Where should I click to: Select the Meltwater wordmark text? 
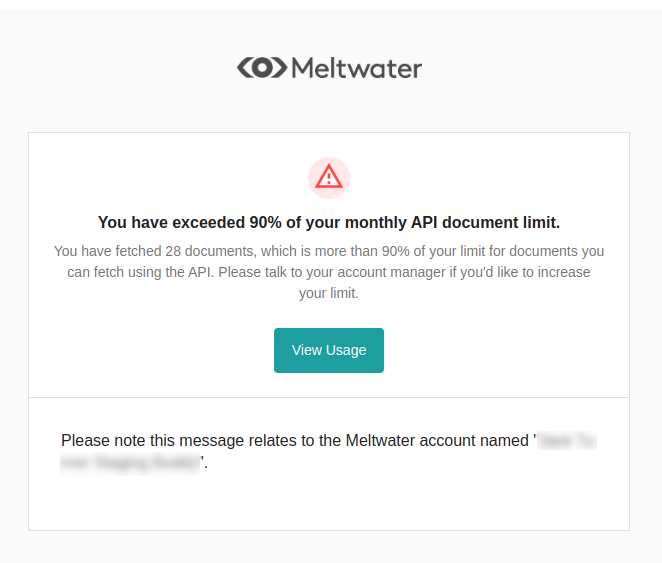(x=357, y=68)
